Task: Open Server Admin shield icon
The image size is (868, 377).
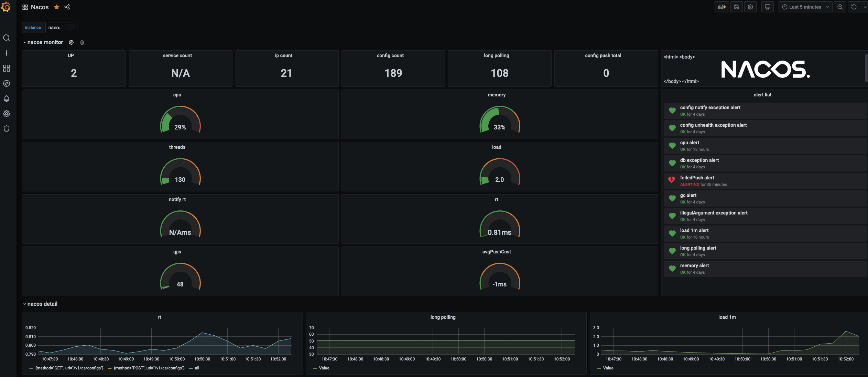Action: tap(6, 129)
